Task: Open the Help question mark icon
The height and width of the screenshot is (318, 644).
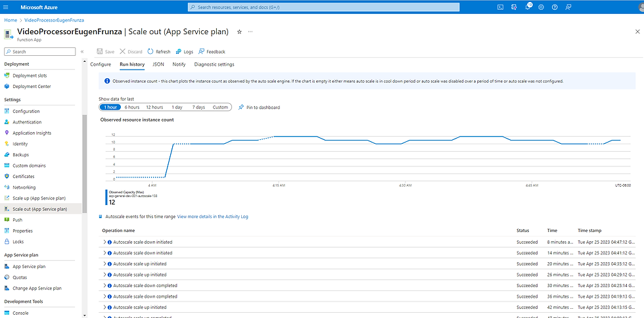Action: (x=555, y=7)
